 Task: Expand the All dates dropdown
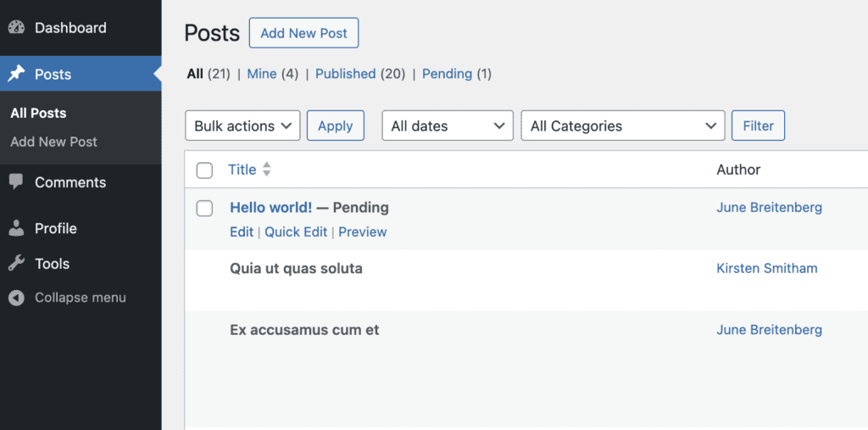448,126
